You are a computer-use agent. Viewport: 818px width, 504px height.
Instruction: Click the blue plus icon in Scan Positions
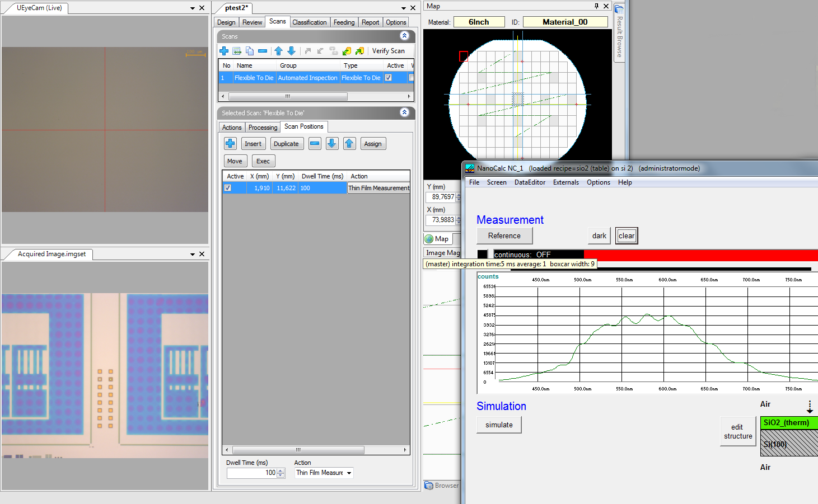230,144
